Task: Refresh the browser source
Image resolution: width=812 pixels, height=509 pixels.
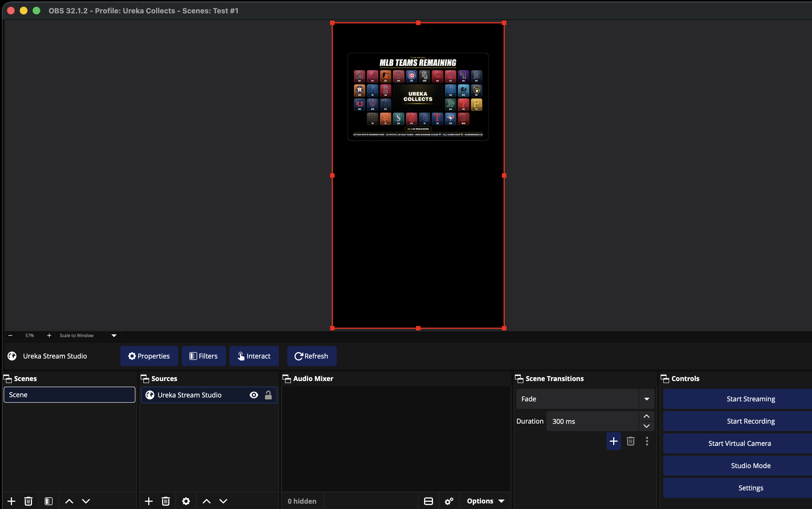Action: [312, 356]
